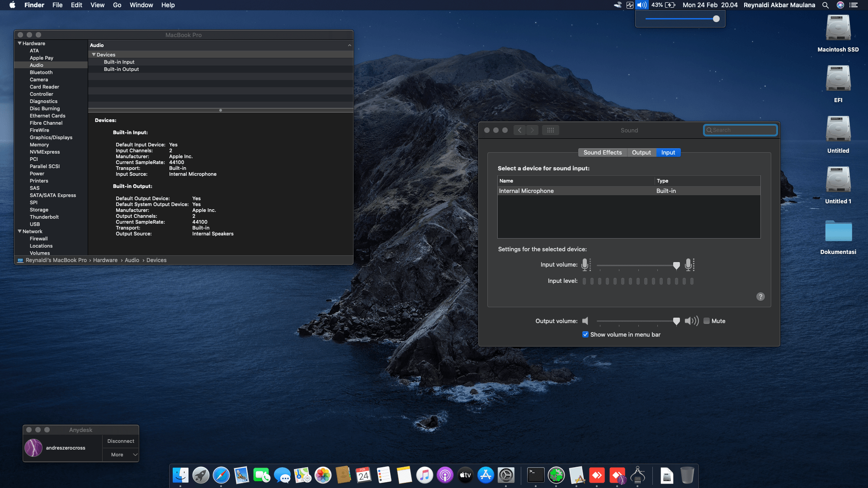The width and height of the screenshot is (868, 488).
Task: Enable the Mute checkbox
Action: pos(707,321)
